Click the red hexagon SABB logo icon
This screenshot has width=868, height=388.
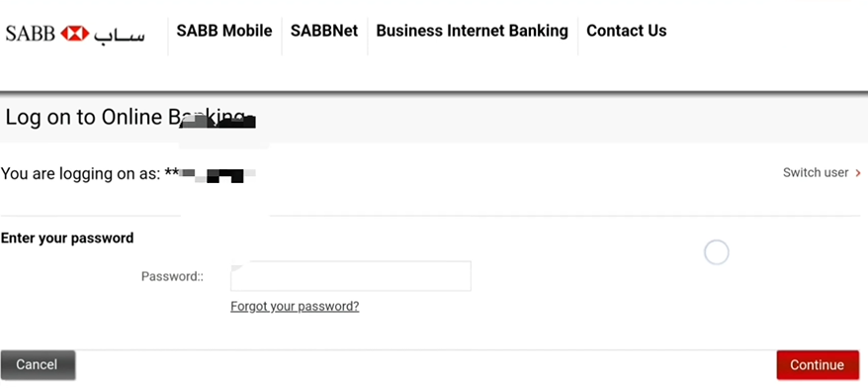pos(75,34)
